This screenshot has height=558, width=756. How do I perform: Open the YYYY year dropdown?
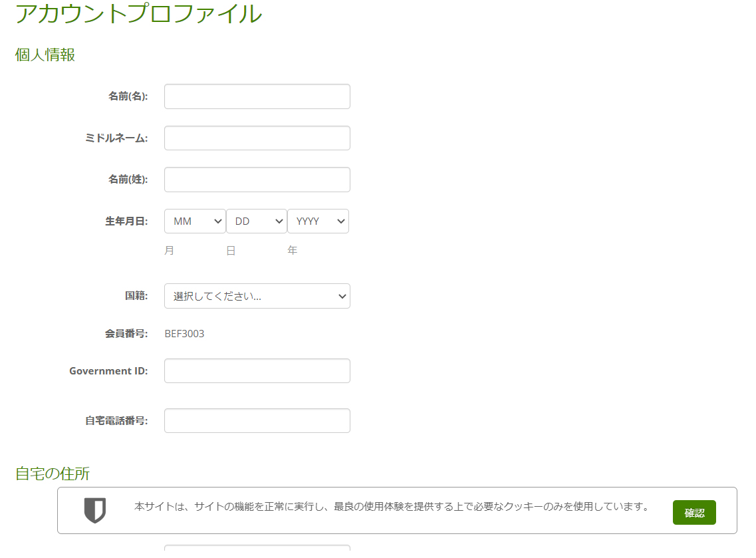click(x=318, y=221)
